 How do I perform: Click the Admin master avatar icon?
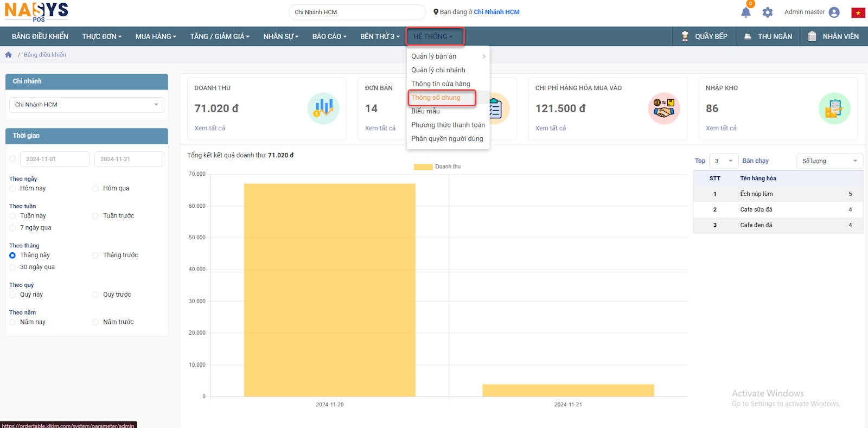(834, 12)
